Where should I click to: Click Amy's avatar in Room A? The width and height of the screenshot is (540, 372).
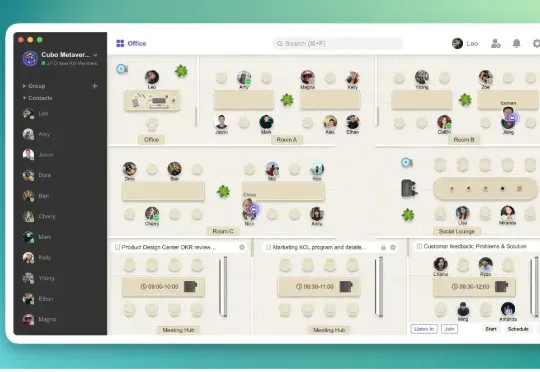(244, 78)
